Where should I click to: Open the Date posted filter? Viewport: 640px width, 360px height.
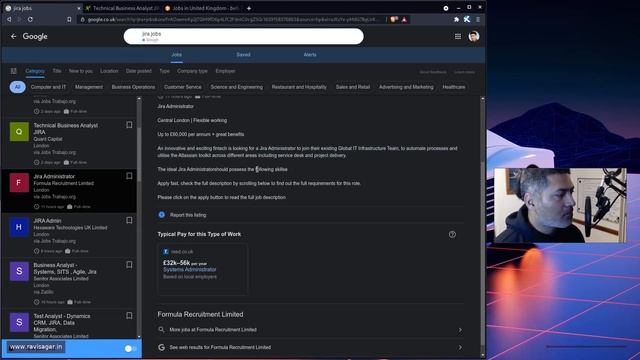click(x=138, y=71)
